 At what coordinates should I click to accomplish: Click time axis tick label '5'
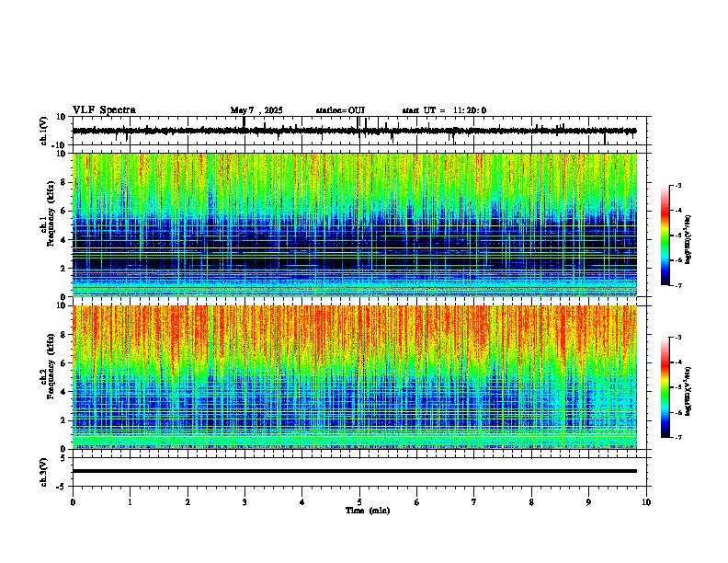coord(359,502)
